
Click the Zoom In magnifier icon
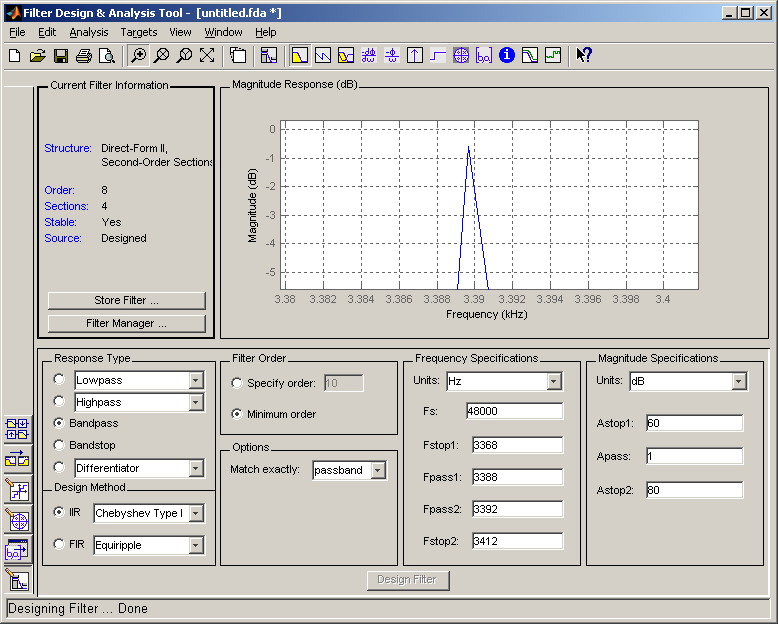(x=138, y=55)
